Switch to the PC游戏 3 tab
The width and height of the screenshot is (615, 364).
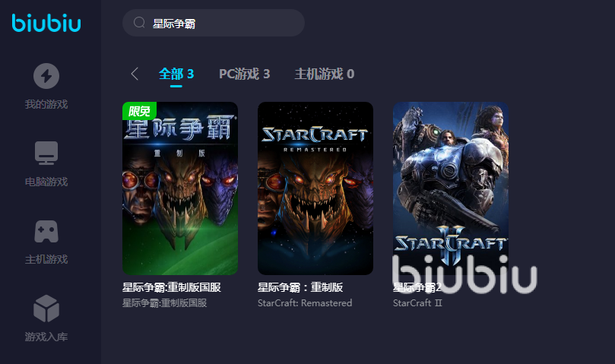pos(244,74)
